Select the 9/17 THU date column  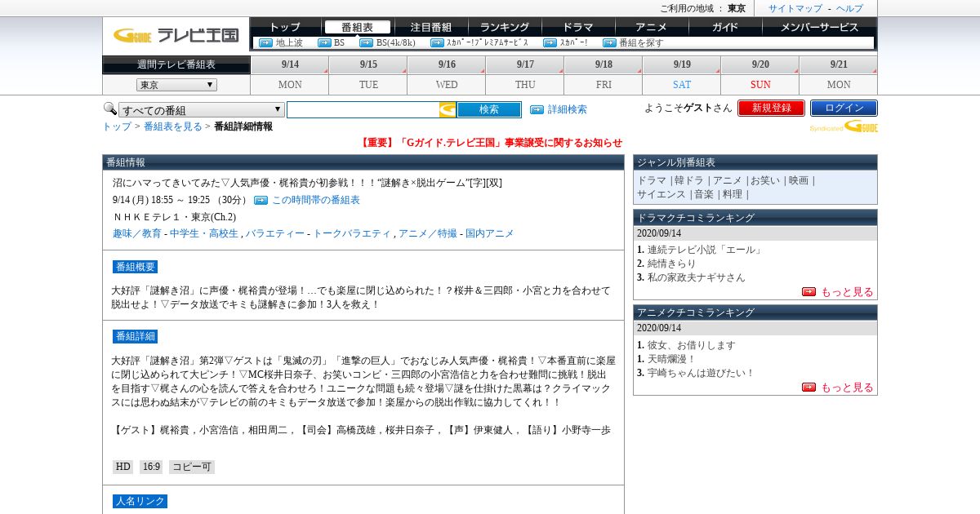[x=525, y=75]
